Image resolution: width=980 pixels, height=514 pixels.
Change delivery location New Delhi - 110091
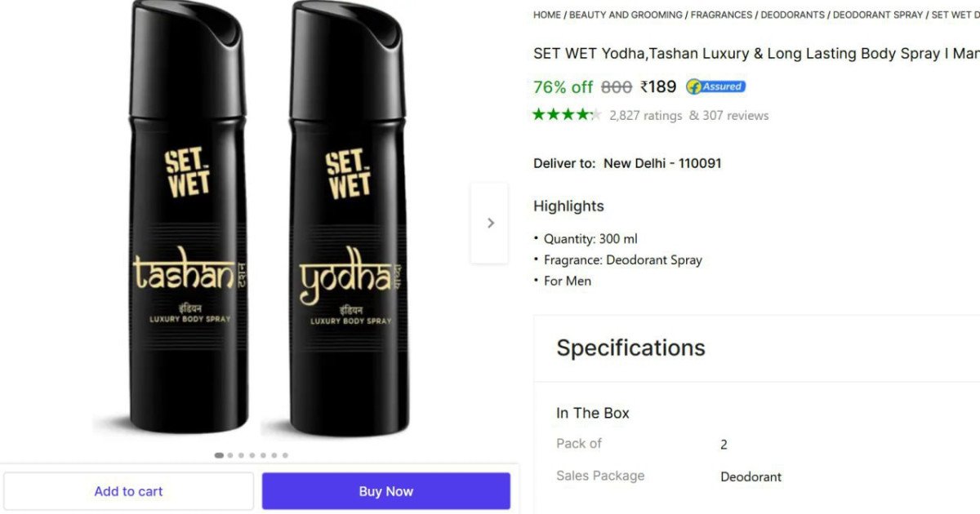pos(662,163)
